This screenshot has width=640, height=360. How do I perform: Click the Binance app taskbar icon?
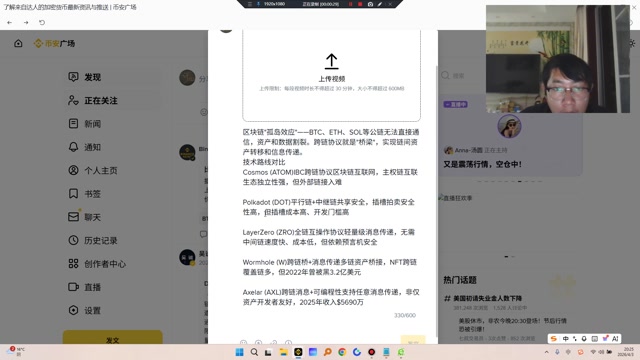298,352
